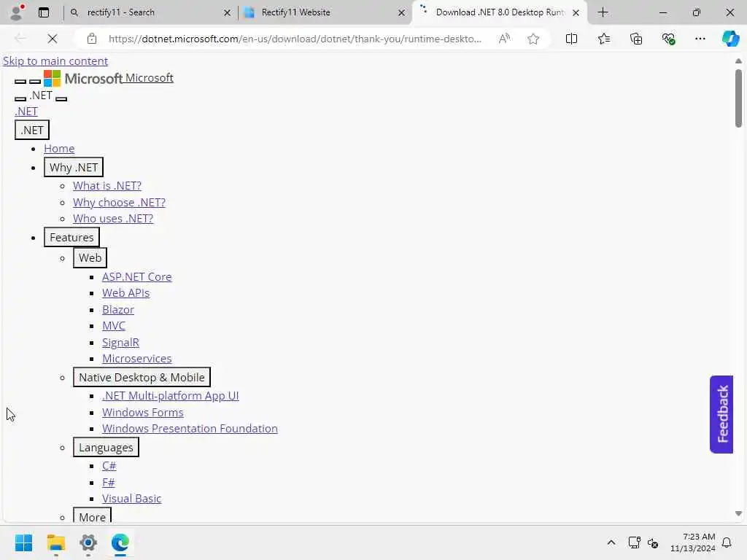Open the Why choose .NET? link
The height and width of the screenshot is (560, 747).
(x=119, y=203)
